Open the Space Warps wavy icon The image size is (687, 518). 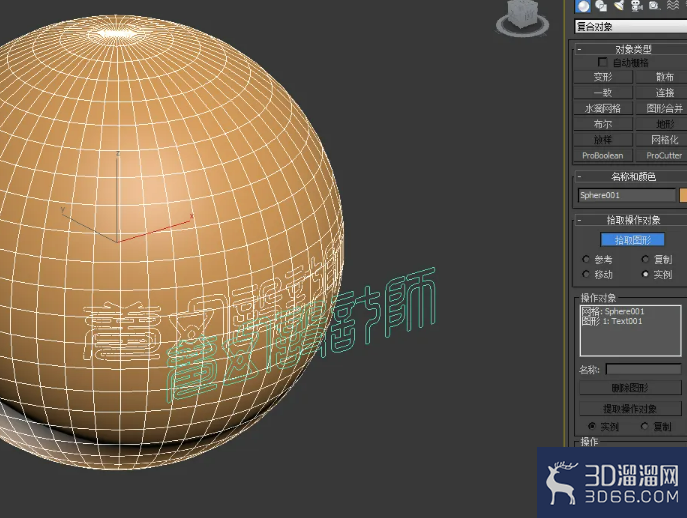[673, 5]
